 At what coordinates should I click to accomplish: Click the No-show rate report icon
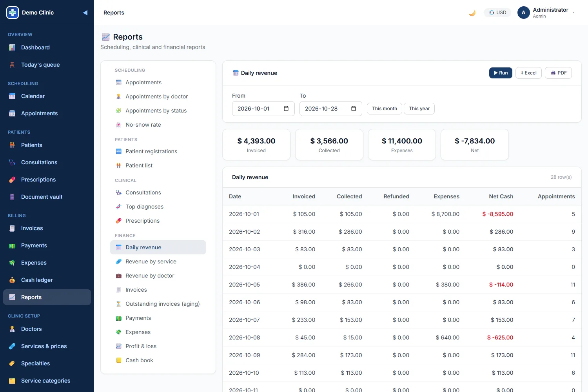[118, 125]
